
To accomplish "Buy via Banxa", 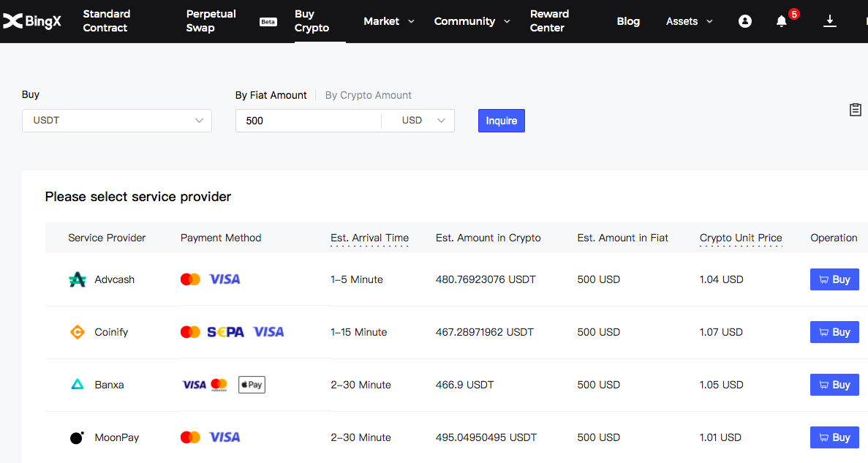I will [834, 385].
